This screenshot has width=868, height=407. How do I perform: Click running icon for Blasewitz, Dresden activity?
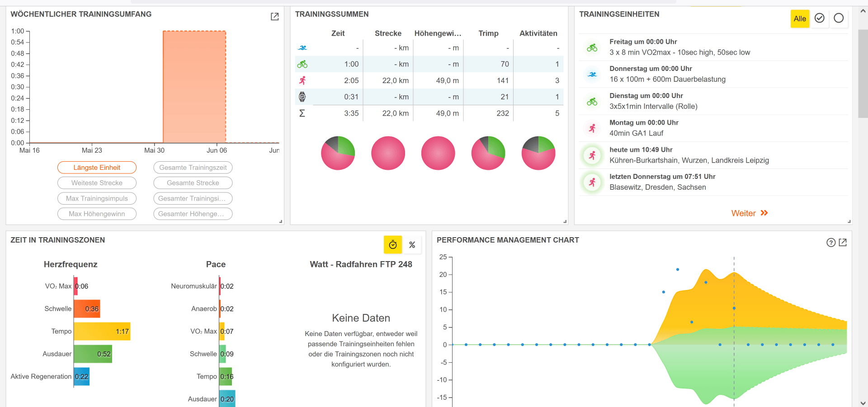(x=592, y=182)
